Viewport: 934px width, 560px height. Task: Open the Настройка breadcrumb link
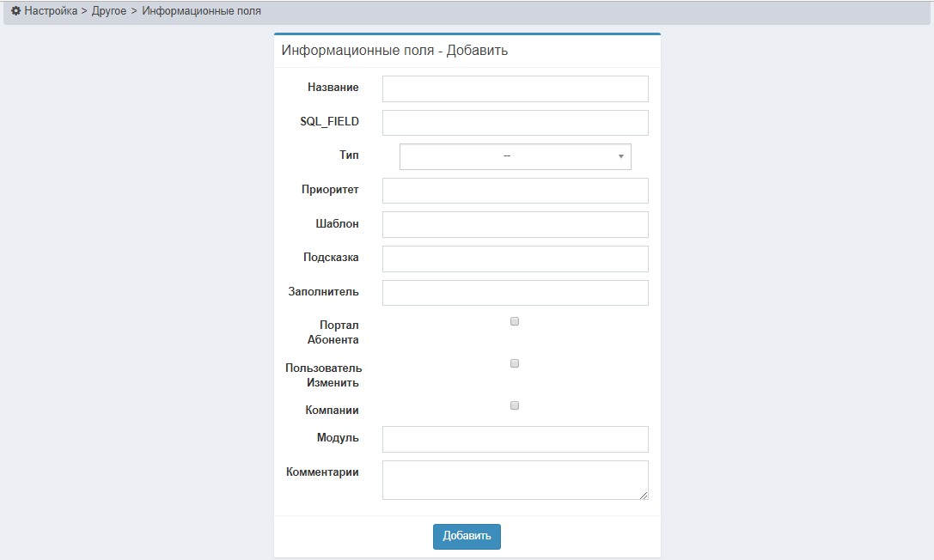[51, 12]
